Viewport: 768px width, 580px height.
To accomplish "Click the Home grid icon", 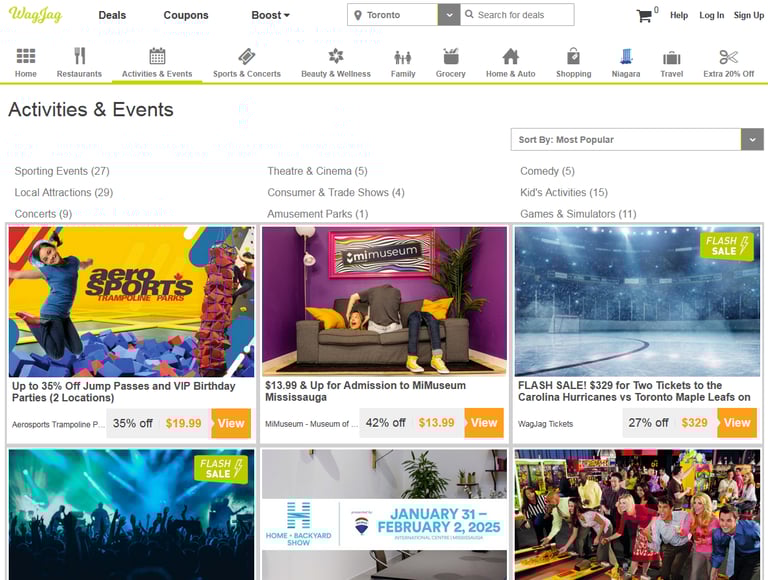I will 25,56.
